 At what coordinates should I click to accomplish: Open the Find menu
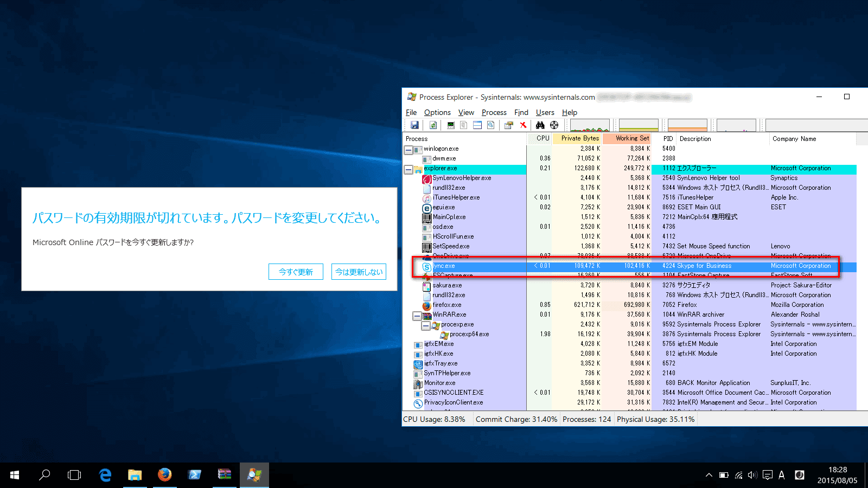click(521, 112)
